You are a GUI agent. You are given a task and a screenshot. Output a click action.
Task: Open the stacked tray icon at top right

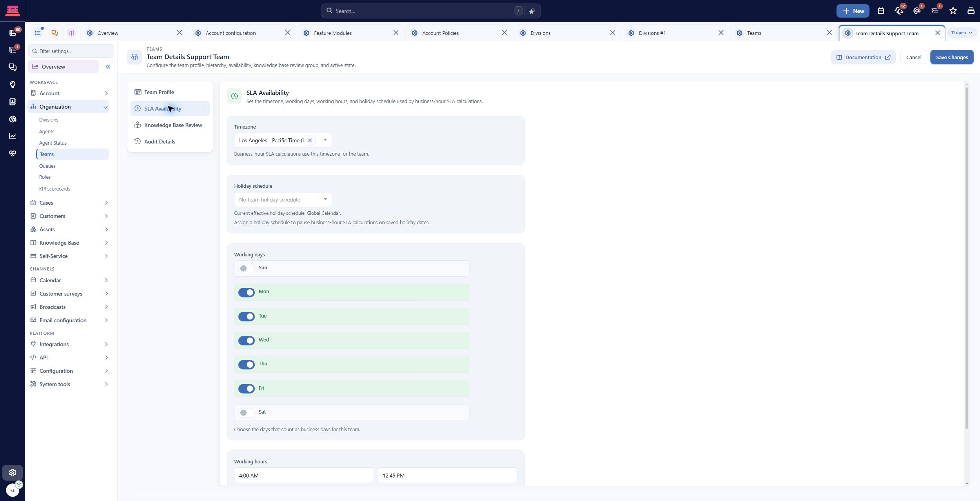pos(971,11)
